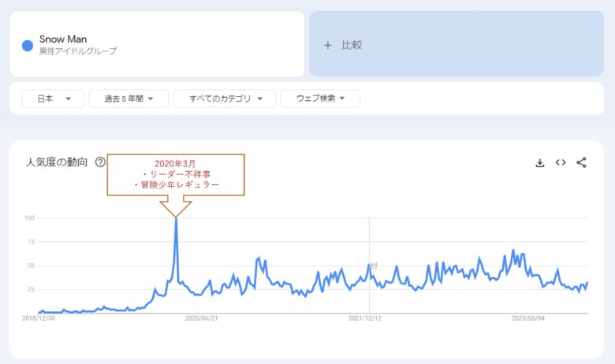Expand the ウェブ検索 search type dropdown
This screenshot has width=615, height=364.
point(320,98)
